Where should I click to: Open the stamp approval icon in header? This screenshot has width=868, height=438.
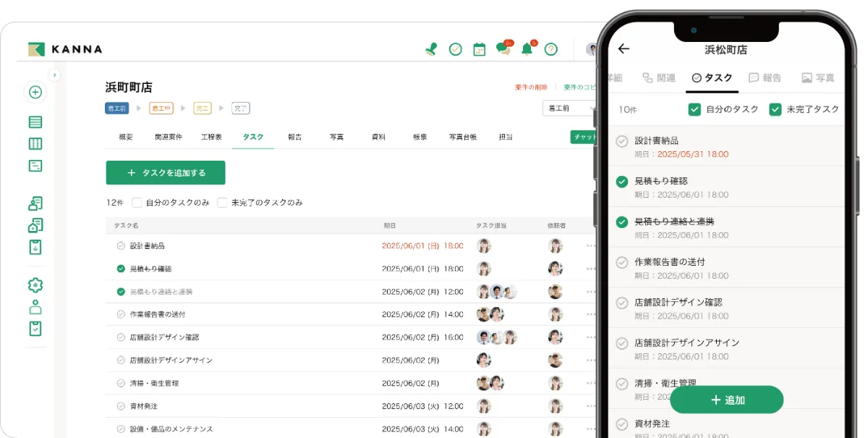432,49
